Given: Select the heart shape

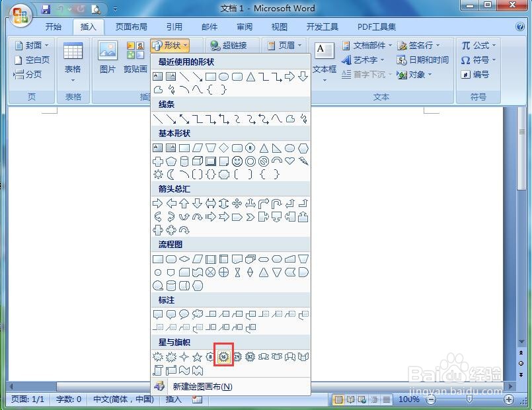Looking at the screenshot, I should coord(289,161).
